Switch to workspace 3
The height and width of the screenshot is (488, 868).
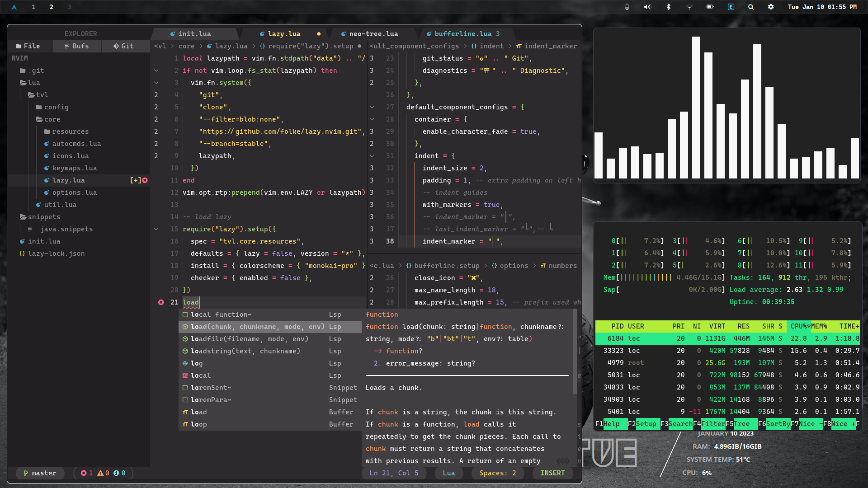tap(70, 7)
